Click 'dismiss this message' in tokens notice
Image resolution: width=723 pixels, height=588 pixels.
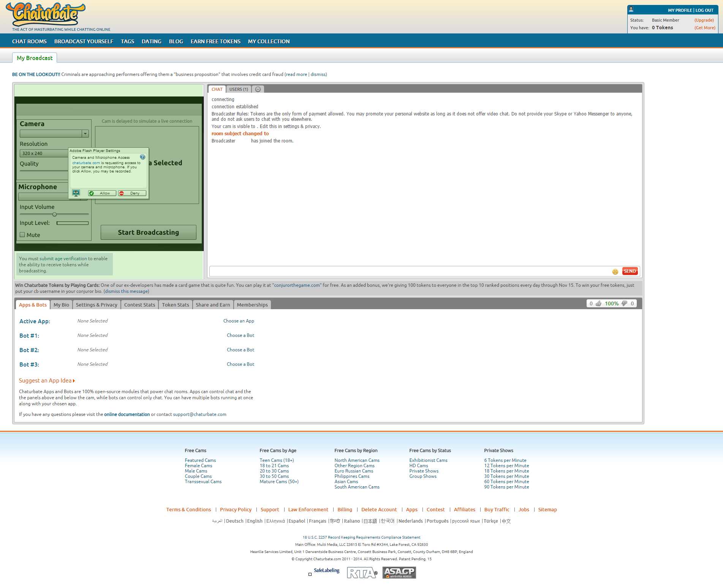tap(127, 291)
